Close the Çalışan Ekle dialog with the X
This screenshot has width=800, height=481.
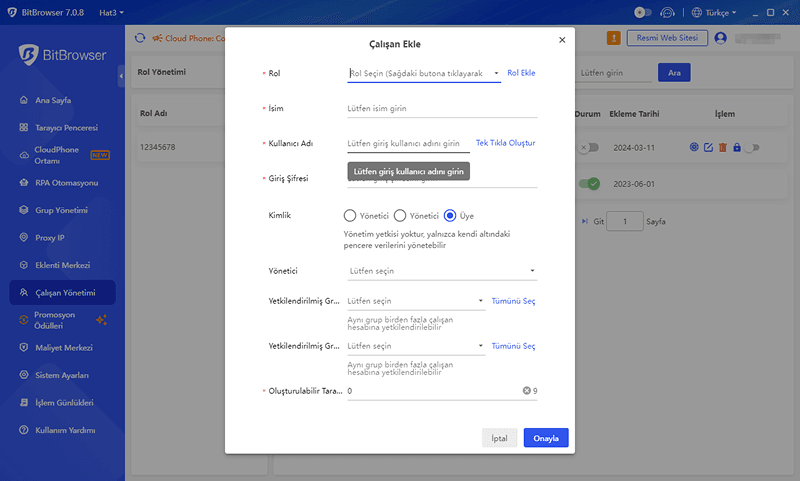click(x=561, y=40)
